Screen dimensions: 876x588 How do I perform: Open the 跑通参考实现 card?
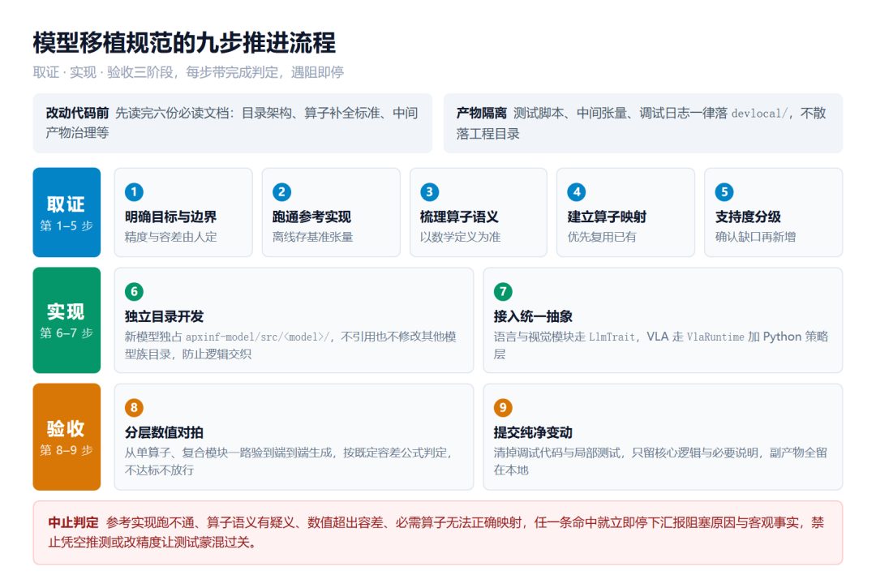(331, 212)
